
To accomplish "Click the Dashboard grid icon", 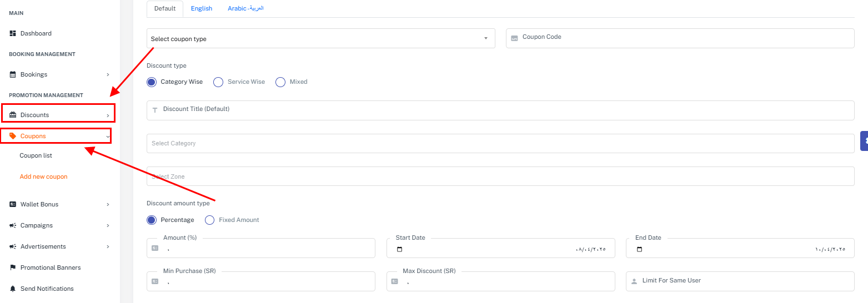I will tap(13, 33).
